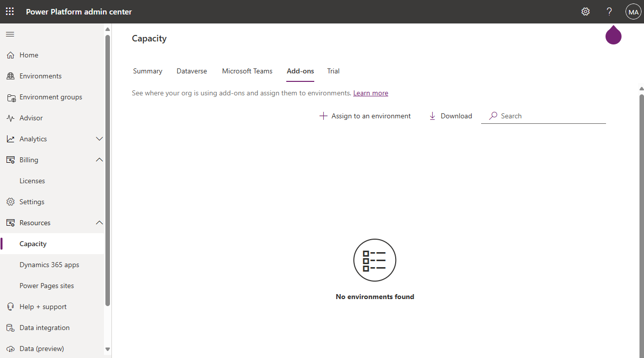Screen dimensions: 644x358
Task: Click the Help + support headset icon
Action: 10,307
